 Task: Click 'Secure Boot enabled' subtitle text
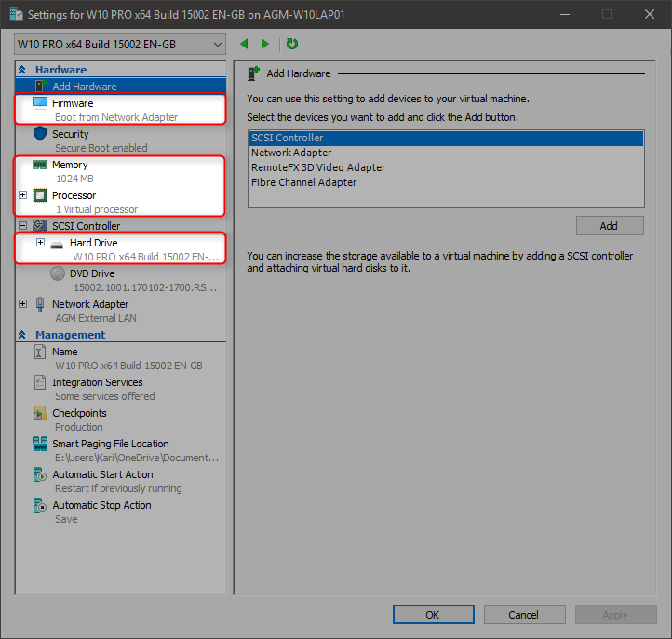pyautogui.click(x=101, y=148)
